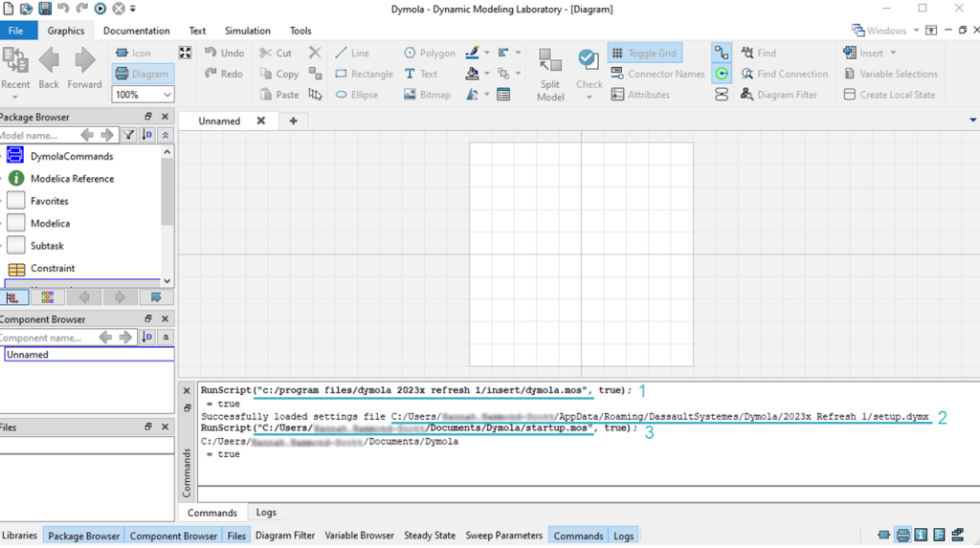980x548 pixels.
Task: Switch to Tools ribbon tab
Action: pyautogui.click(x=300, y=31)
